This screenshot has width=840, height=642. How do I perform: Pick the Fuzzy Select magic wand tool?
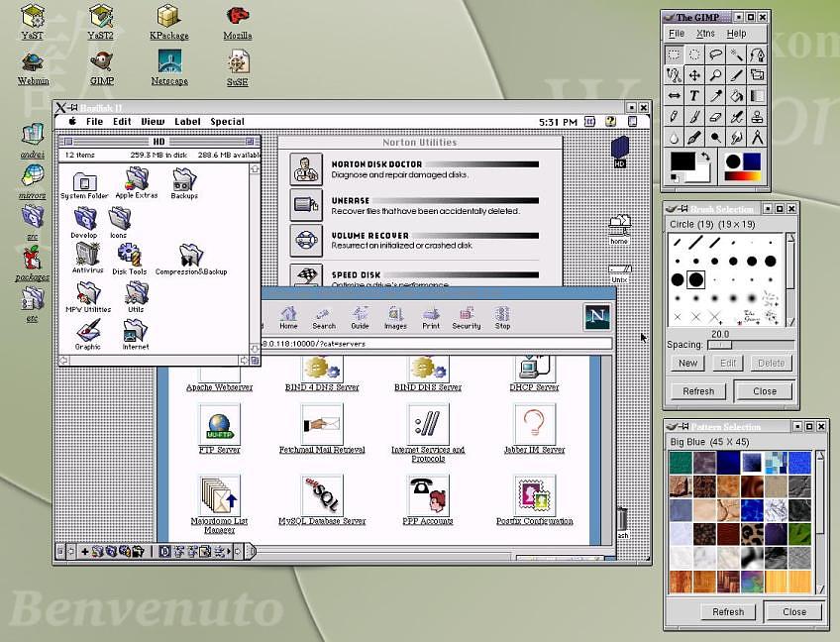pyautogui.click(x=736, y=54)
